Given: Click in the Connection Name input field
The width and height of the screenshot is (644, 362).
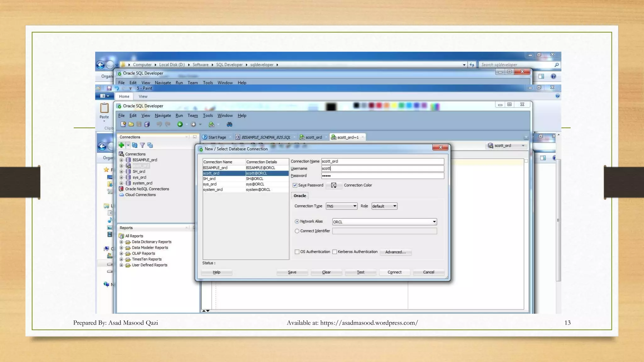Looking at the screenshot, I should point(383,161).
